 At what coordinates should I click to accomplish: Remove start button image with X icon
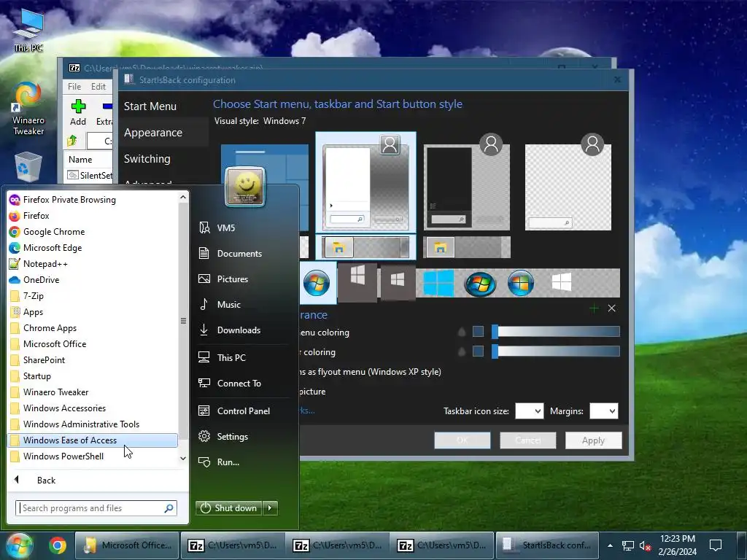(x=612, y=308)
